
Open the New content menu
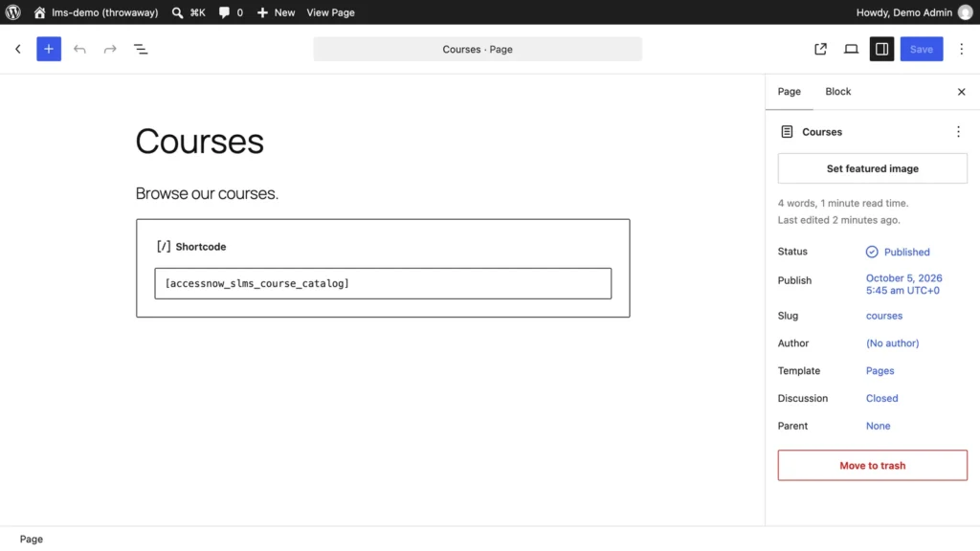pyautogui.click(x=276, y=12)
